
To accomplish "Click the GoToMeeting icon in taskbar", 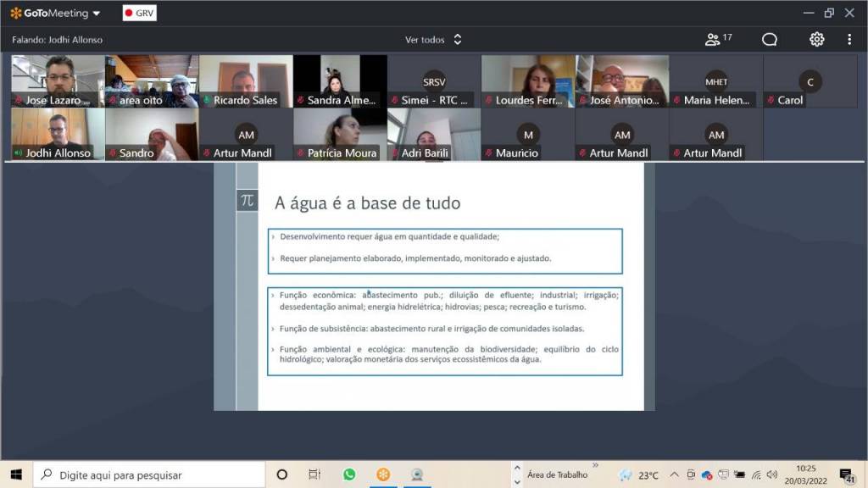I will pos(383,474).
